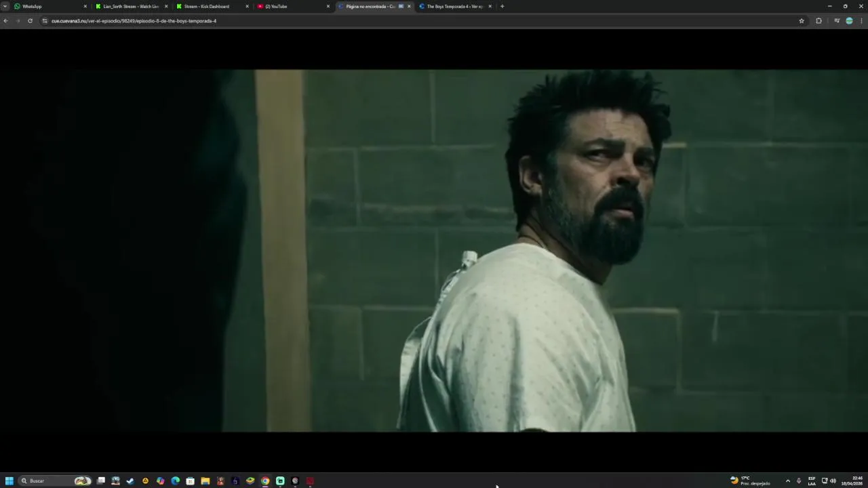
Task: Open File Explorer from the taskbar
Action: point(205,481)
